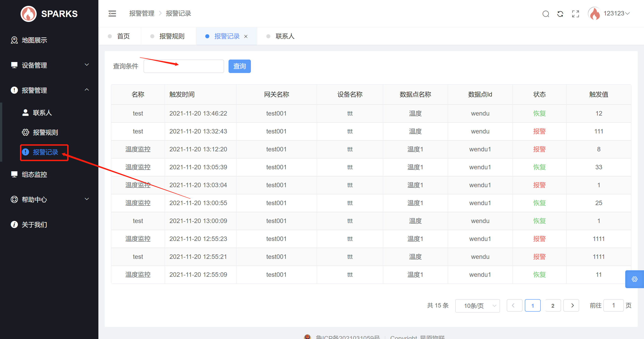
Task: Click timestamp 2021-11-20 13:46:22
Action: tap(198, 114)
